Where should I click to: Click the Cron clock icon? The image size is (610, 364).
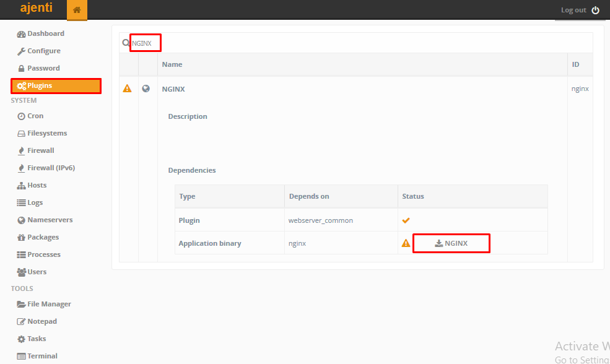[x=21, y=116]
